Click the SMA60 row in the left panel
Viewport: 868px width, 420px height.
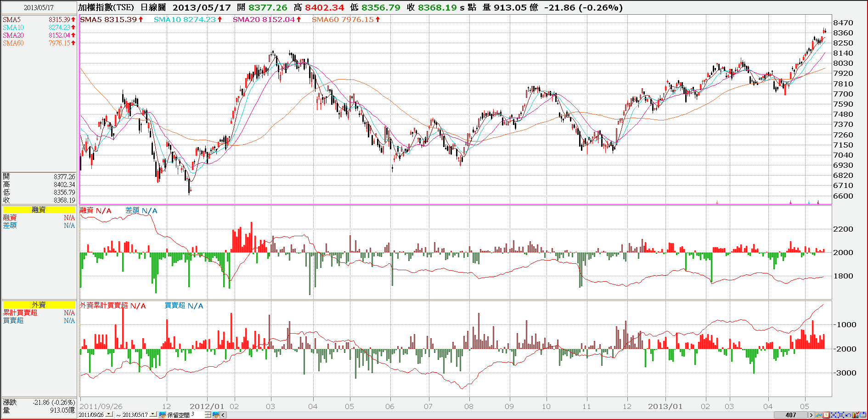click(39, 43)
